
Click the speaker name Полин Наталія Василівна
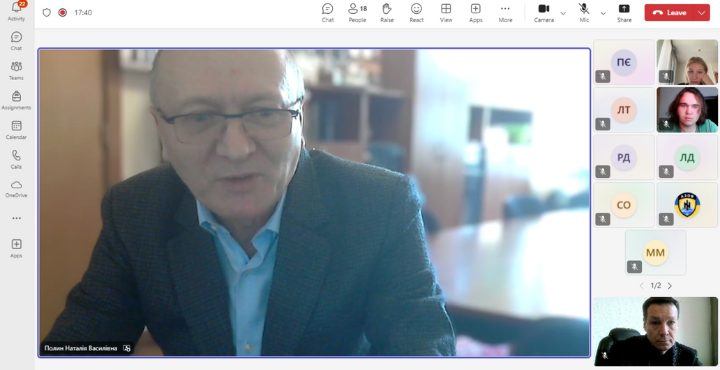click(x=81, y=348)
